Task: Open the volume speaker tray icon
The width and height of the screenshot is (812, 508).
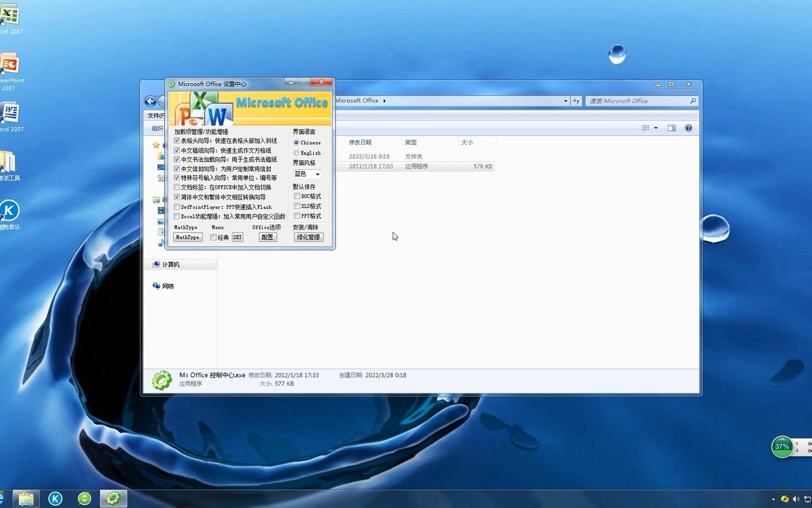Action: tap(796, 499)
